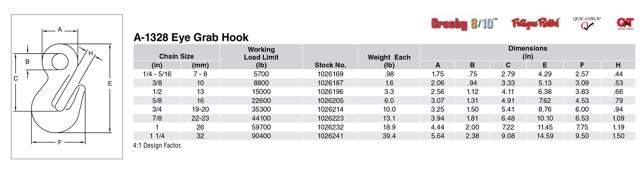Click the Weight Each column header
This screenshot has width=644, height=170.
[x=389, y=61]
